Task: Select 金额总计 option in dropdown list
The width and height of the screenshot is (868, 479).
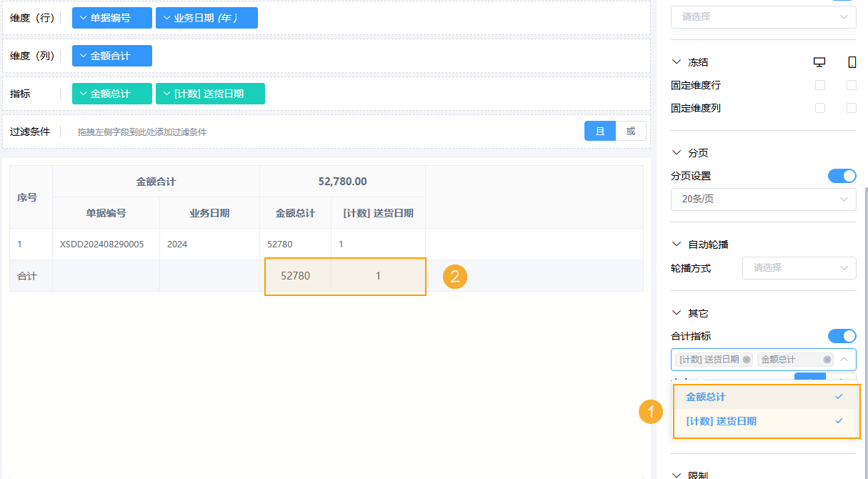Action: pos(766,397)
